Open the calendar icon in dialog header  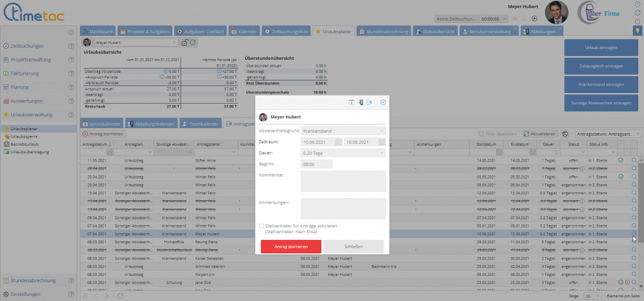pos(351,102)
